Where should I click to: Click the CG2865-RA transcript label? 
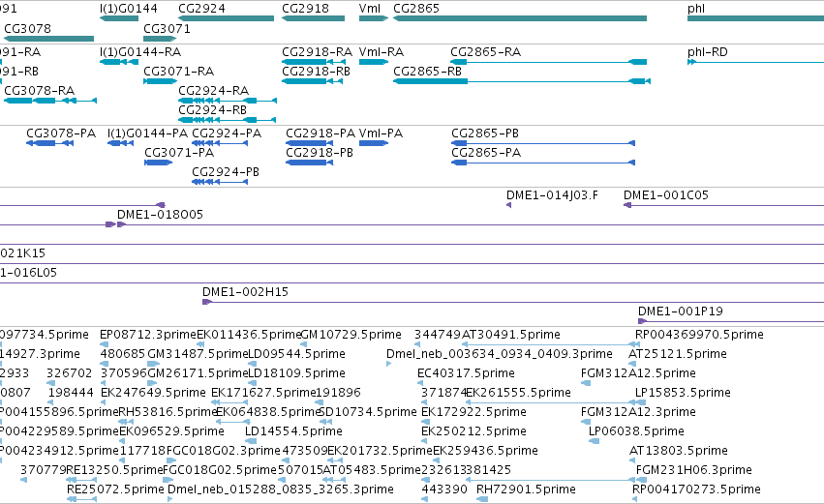485,52
